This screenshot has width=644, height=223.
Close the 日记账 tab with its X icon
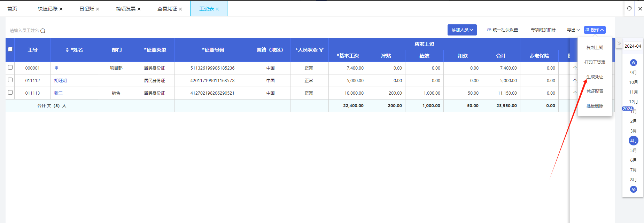pos(98,9)
